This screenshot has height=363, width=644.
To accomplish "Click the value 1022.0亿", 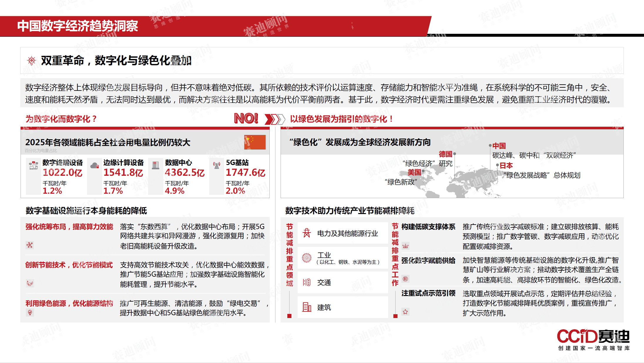I will 63,173.
